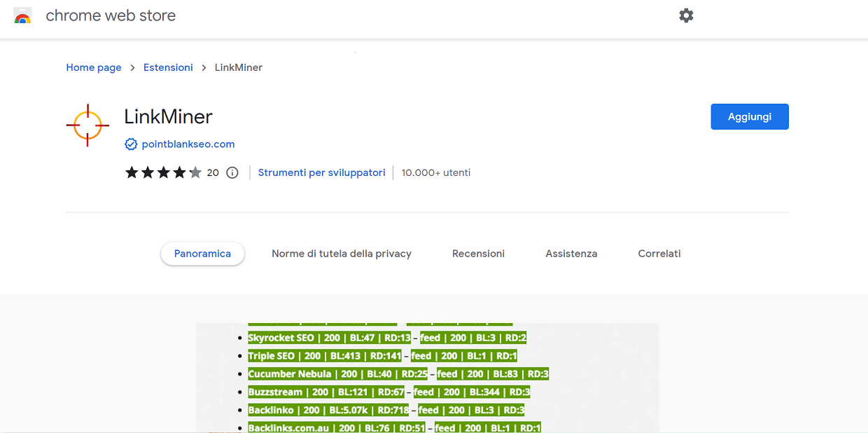The height and width of the screenshot is (433, 868).
Task: Click the Strumenti per sviluppatori link
Action: [x=321, y=172]
